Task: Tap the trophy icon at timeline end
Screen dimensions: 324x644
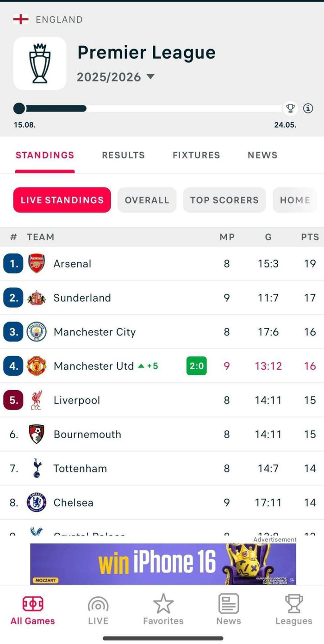Action: [290, 108]
